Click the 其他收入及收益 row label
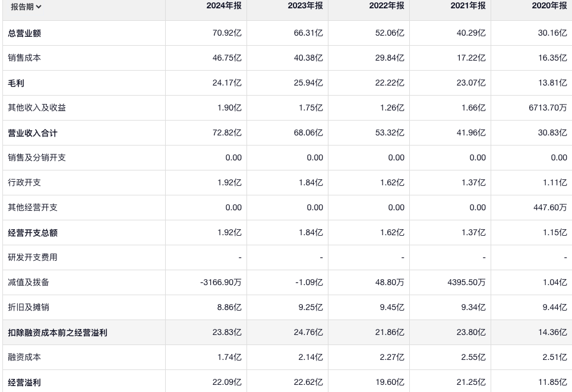The width and height of the screenshot is (572, 392). [37, 108]
